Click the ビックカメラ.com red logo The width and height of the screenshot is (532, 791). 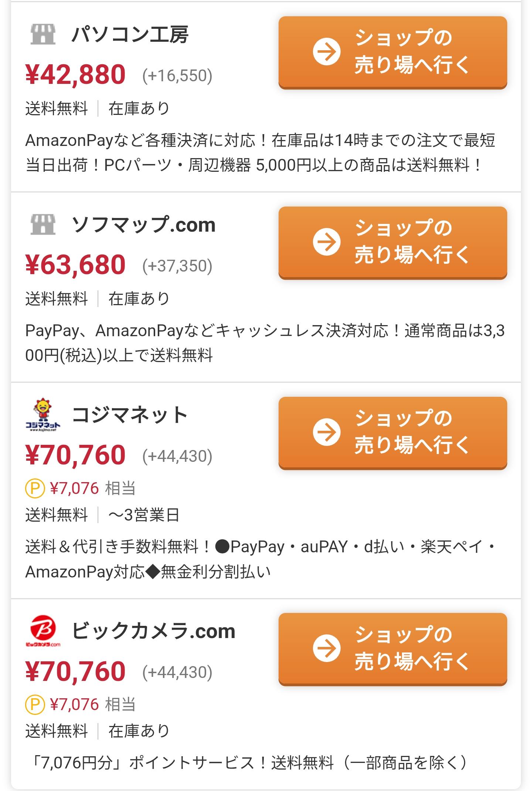43,631
